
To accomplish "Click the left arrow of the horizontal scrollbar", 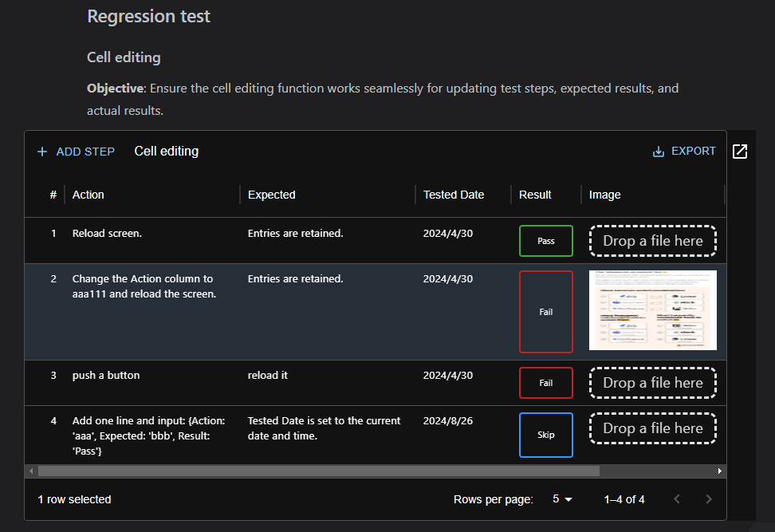I will [30, 471].
